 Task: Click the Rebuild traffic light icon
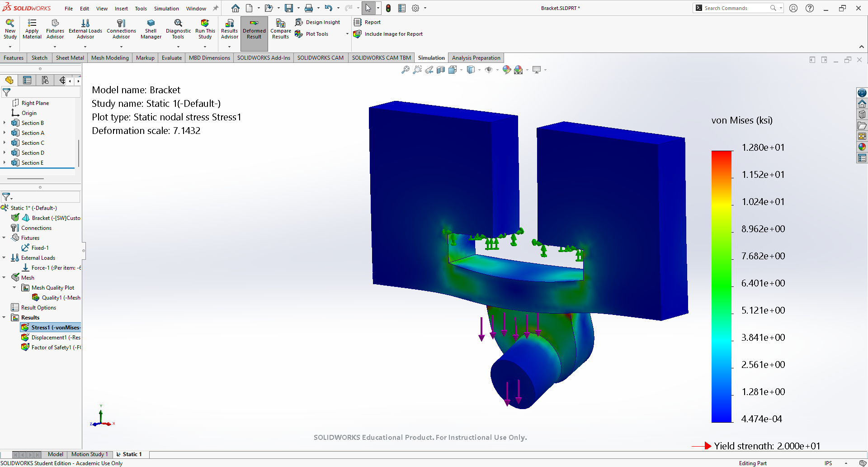pyautogui.click(x=388, y=8)
